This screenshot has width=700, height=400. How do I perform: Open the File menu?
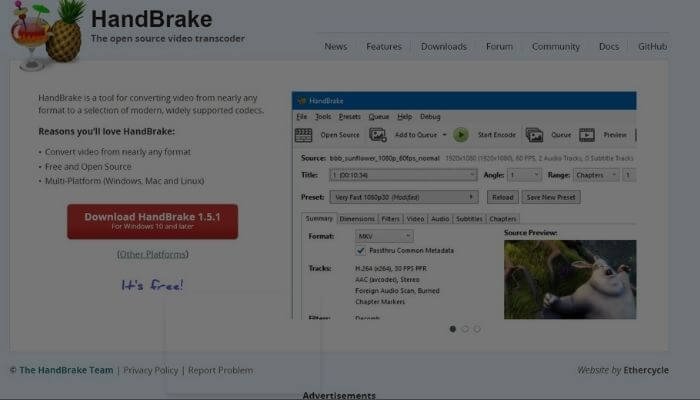click(x=302, y=117)
